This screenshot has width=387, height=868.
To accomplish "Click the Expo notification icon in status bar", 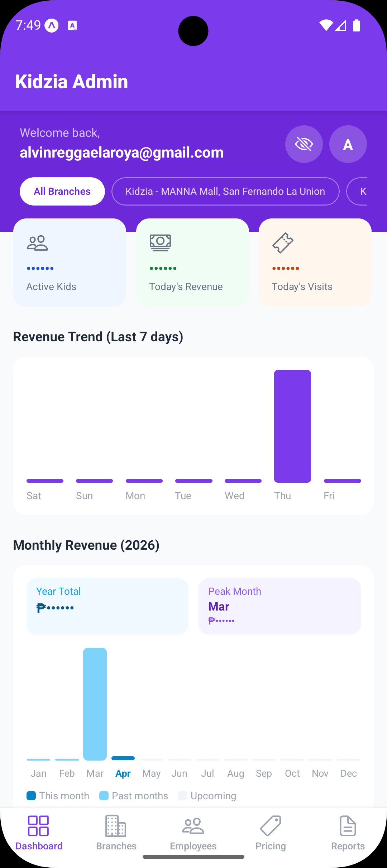I will pyautogui.click(x=52, y=25).
